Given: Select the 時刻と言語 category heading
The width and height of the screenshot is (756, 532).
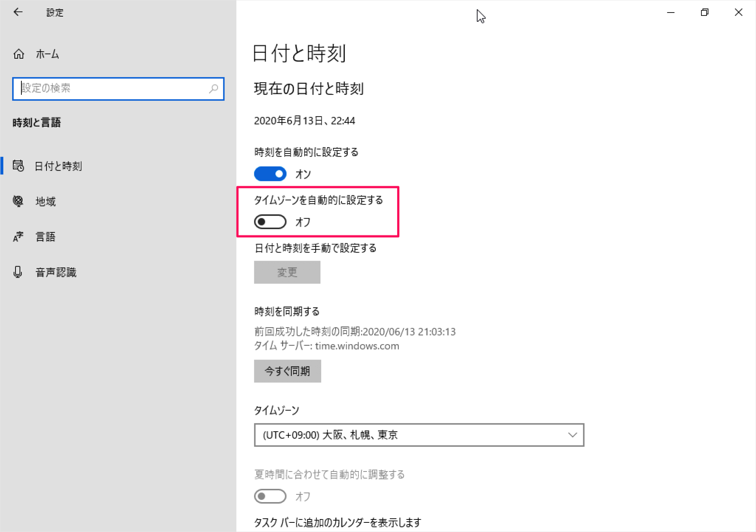Looking at the screenshot, I should coord(37,123).
